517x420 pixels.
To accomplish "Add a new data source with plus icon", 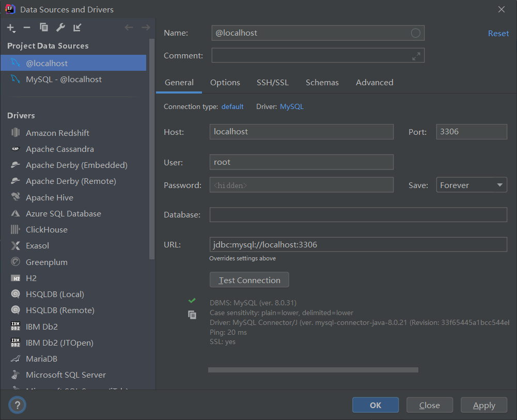I will [x=11, y=28].
